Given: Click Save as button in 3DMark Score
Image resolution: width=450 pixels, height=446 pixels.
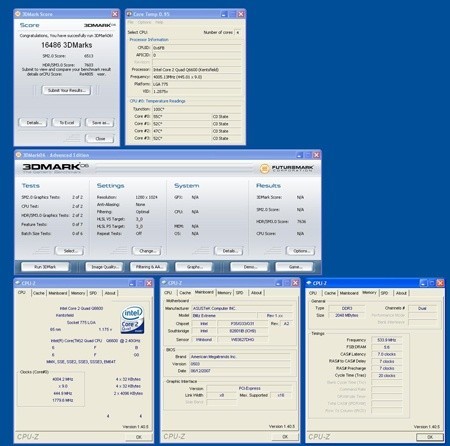Looking at the screenshot, I should pos(100,123).
